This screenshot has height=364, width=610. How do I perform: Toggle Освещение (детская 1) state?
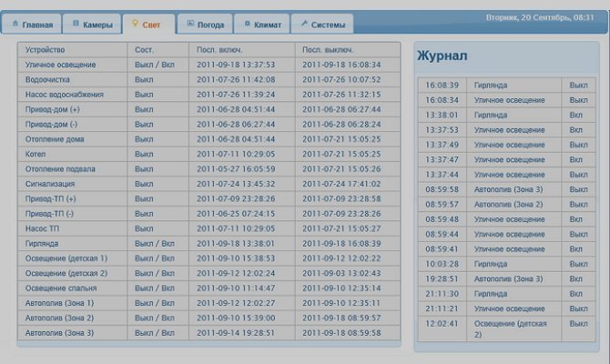155,258
